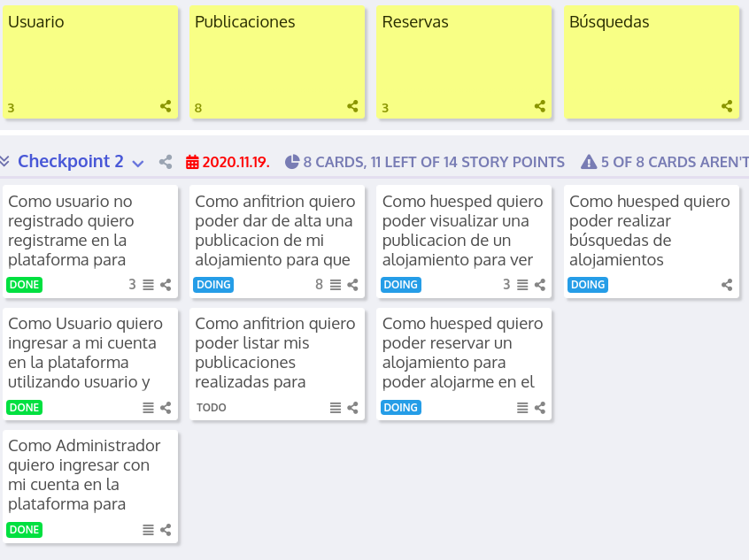Viewport: 749px width, 560px height.
Task: Click share icon on Publicaciones yellow card
Action: click(x=352, y=106)
